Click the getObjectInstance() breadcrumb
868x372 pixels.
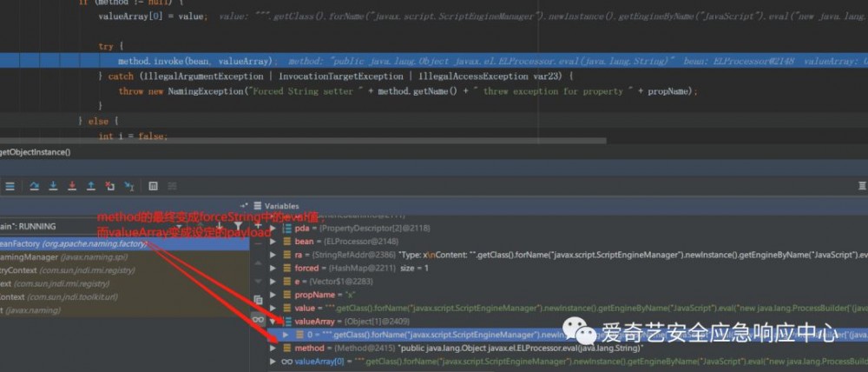(x=36, y=151)
